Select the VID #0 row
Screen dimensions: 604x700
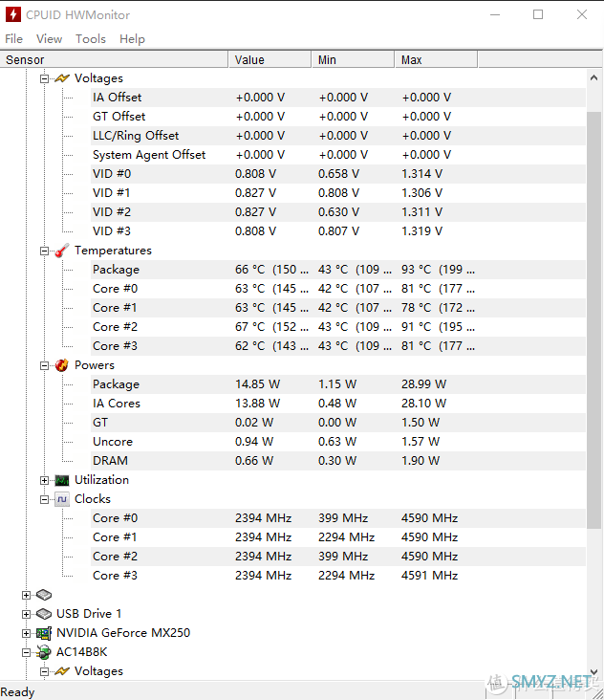(338, 174)
